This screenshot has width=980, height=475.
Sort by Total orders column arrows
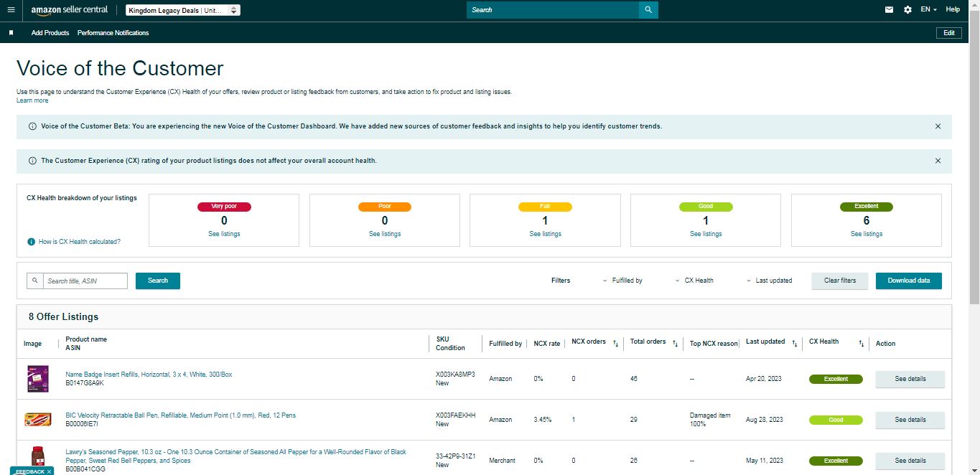(x=675, y=344)
